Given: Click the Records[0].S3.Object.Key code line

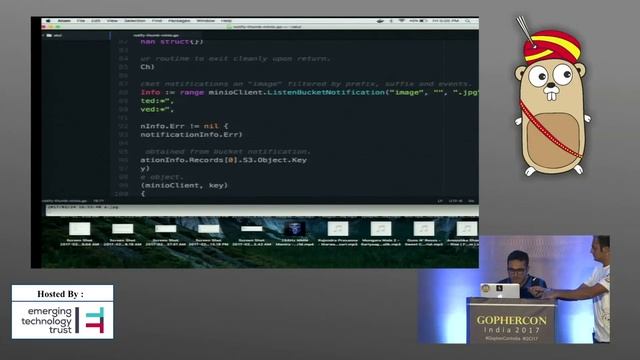Looking at the screenshot, I should (x=223, y=160).
